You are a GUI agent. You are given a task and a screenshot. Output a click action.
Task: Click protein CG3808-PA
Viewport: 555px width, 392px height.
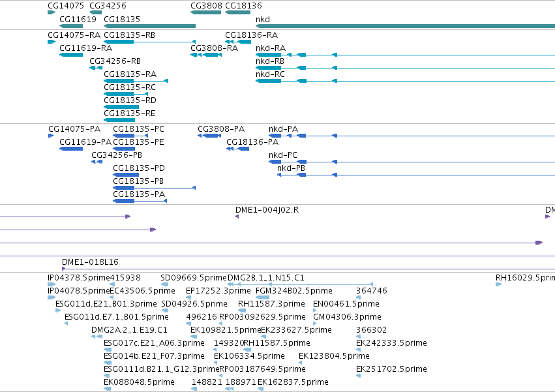coord(221,129)
